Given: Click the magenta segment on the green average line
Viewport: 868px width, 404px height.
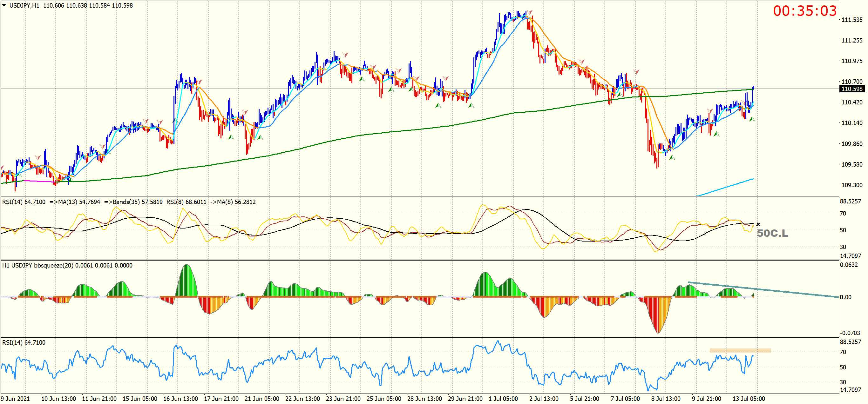Looking at the screenshot, I should [x=37, y=181].
